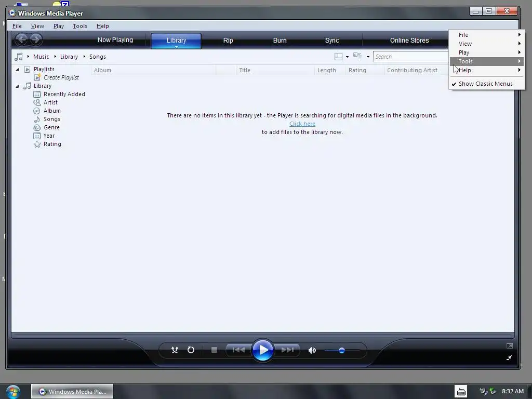Open the View menu in menu bar
The width and height of the screenshot is (532, 399).
(x=37, y=26)
